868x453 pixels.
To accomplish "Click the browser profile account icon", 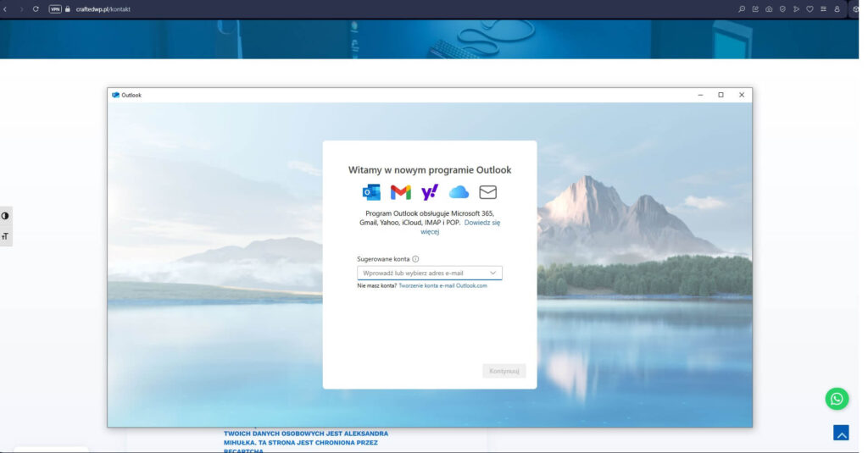I will pyautogui.click(x=837, y=8).
